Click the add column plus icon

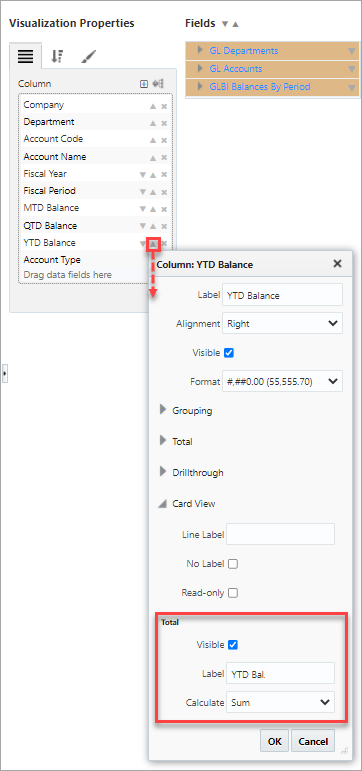pyautogui.click(x=144, y=84)
